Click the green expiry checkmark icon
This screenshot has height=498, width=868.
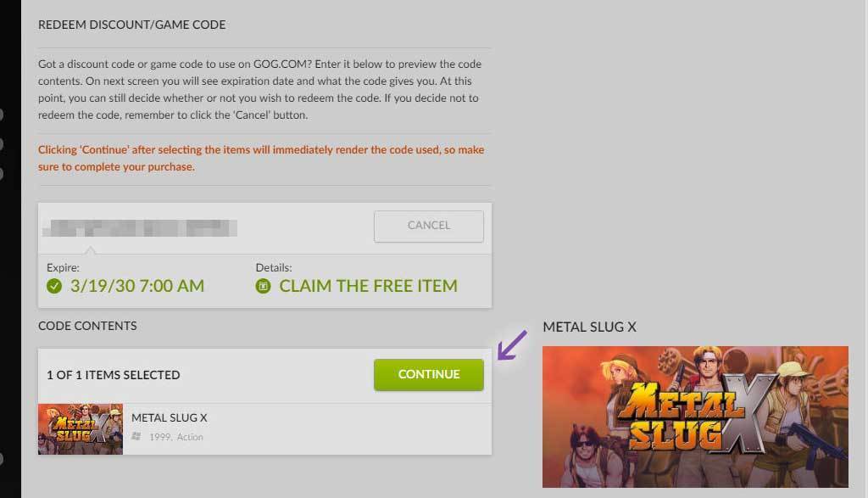click(x=54, y=286)
